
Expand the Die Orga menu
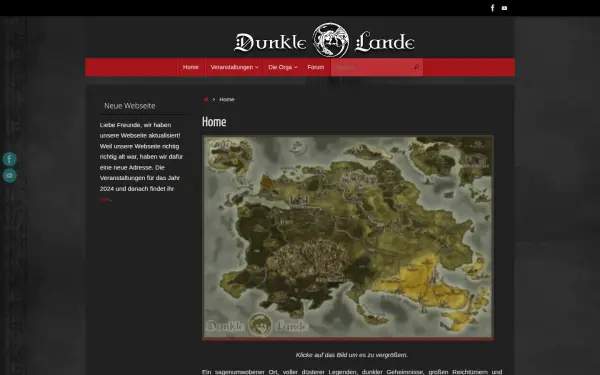click(x=282, y=67)
